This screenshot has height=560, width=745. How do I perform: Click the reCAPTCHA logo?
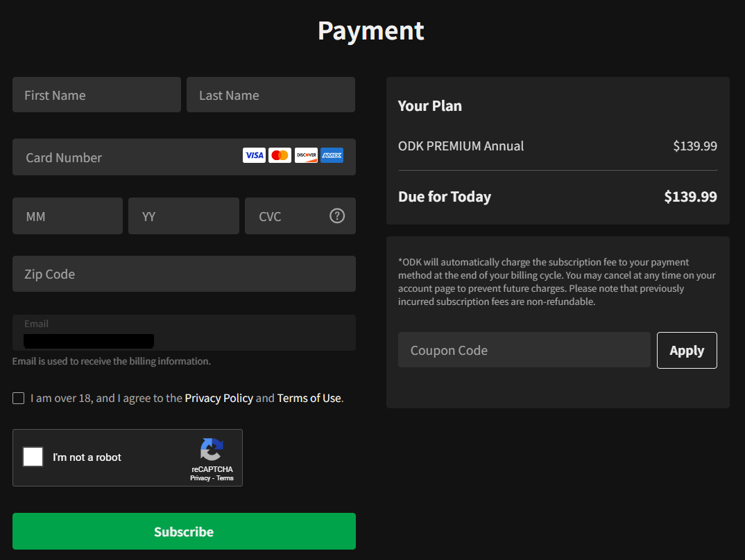212,449
